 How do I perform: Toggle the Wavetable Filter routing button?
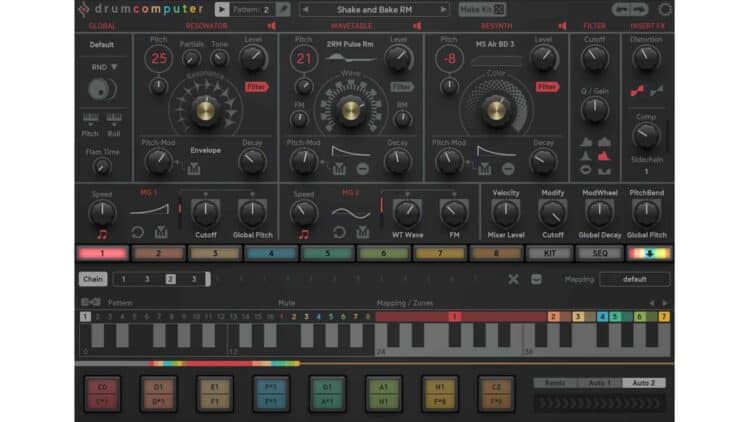(402, 87)
